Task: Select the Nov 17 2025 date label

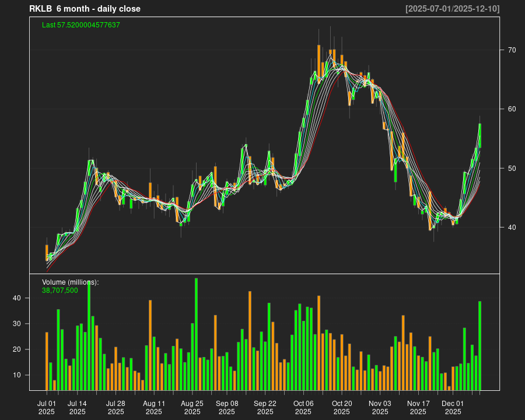Action: tap(418, 407)
